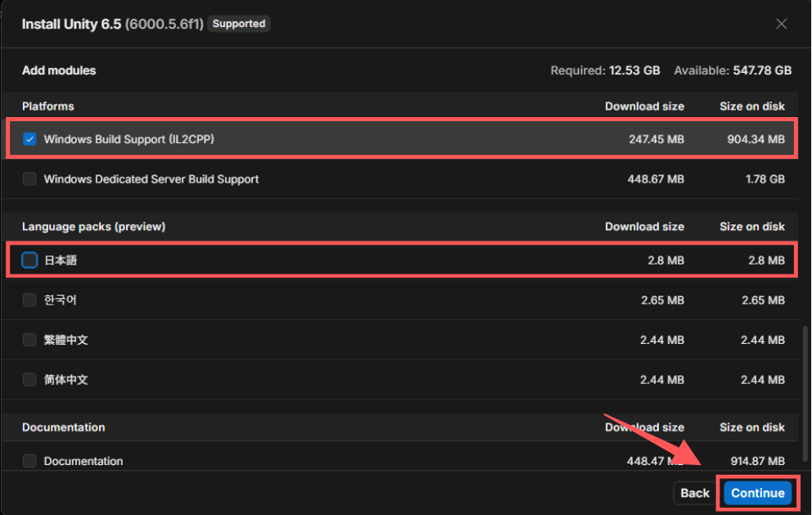This screenshot has height=515, width=812.
Task: Click the Documentation section header
Action: click(x=63, y=427)
